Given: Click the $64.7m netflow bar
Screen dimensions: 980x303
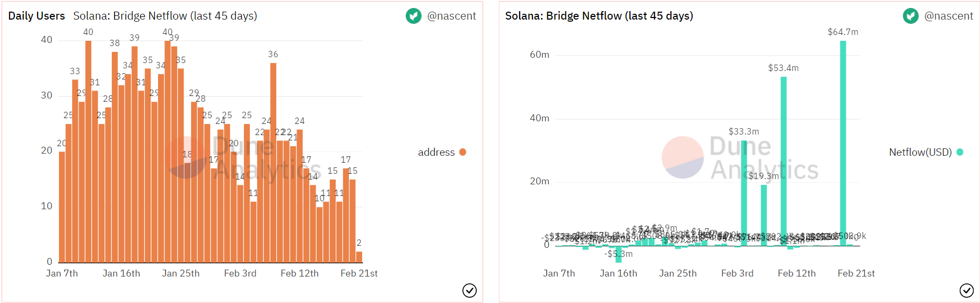Looking at the screenshot, I should [x=843, y=143].
